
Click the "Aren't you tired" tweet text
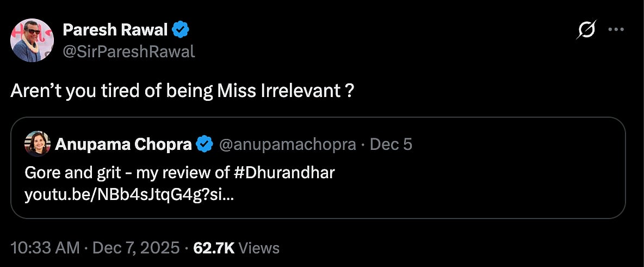183,90
